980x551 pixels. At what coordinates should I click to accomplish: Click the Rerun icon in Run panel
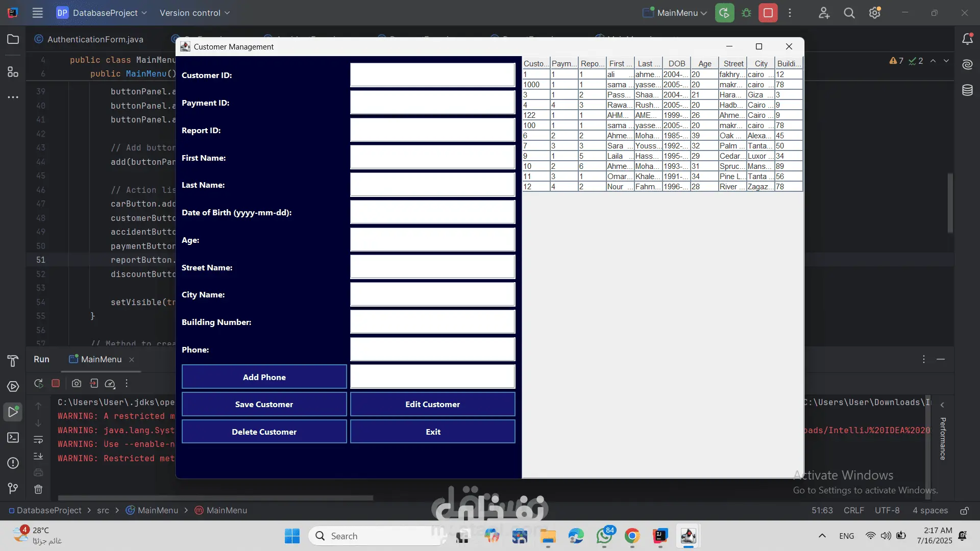point(38,383)
